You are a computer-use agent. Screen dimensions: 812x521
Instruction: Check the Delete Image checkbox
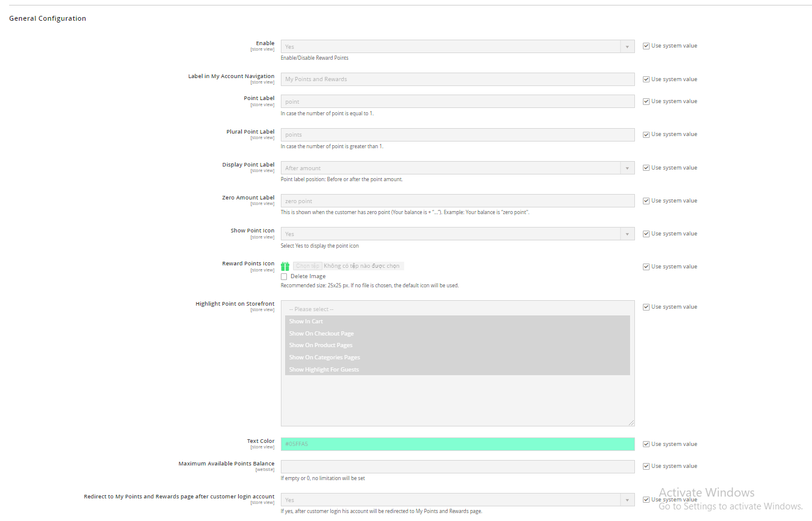click(x=284, y=276)
